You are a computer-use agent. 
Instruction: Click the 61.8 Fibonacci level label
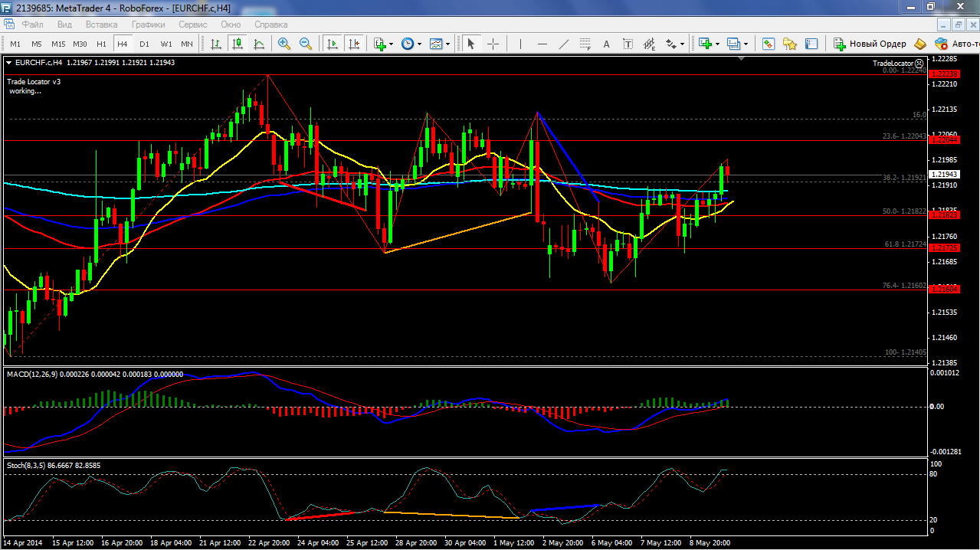click(x=905, y=244)
